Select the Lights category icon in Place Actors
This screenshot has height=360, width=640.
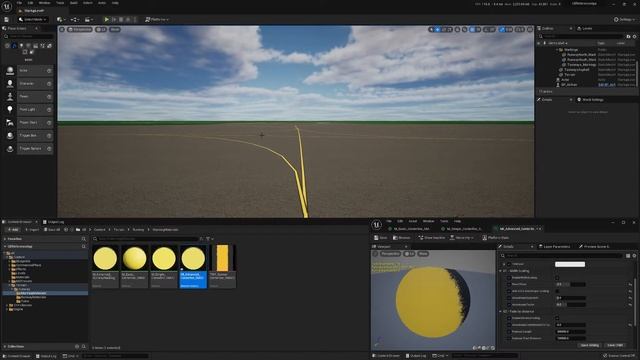tap(21, 46)
